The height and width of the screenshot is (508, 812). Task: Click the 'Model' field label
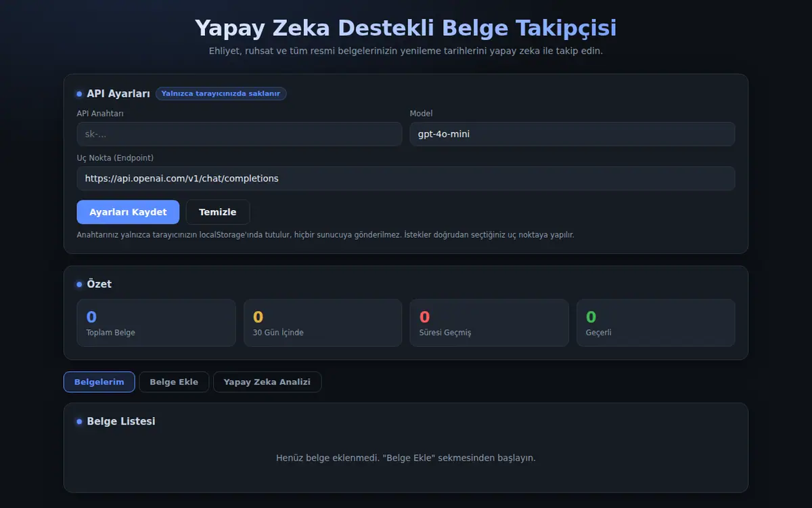(421, 114)
